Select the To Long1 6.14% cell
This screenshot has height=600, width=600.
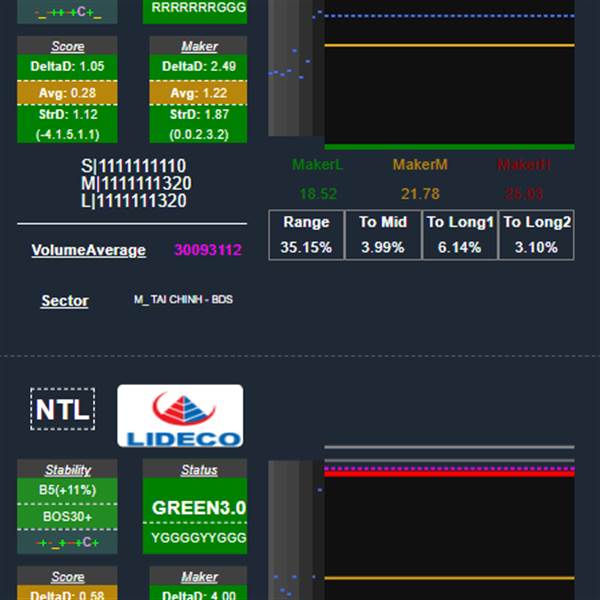(x=460, y=235)
